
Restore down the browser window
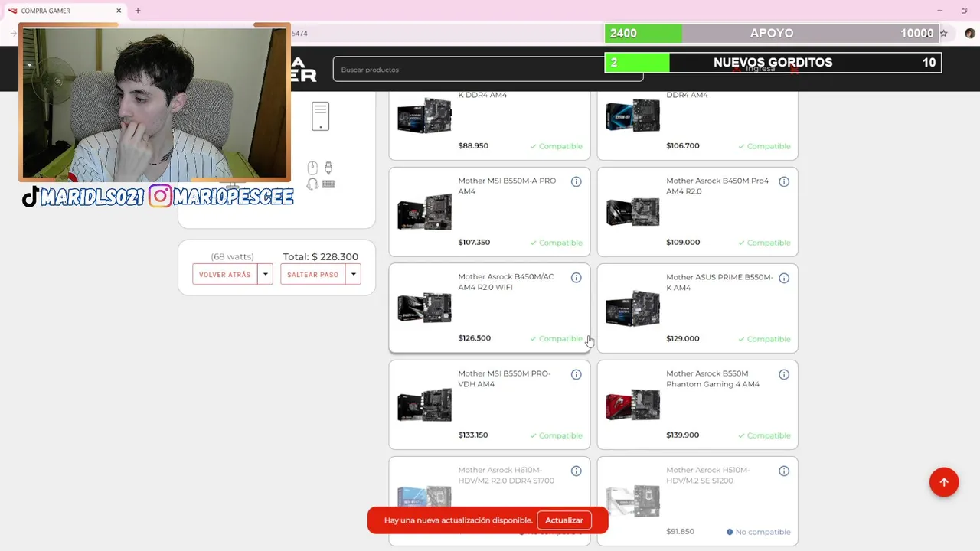click(964, 11)
